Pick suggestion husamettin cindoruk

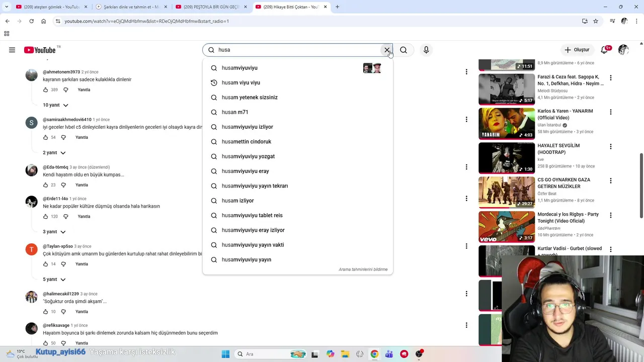pos(297,142)
